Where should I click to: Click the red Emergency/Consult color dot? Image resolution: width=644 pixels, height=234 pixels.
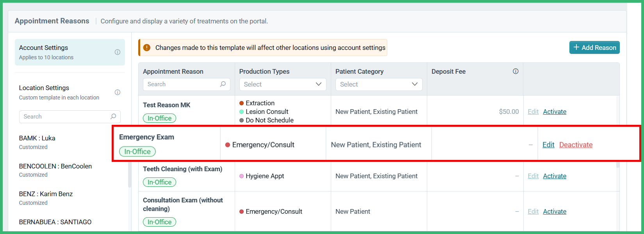pos(228,144)
